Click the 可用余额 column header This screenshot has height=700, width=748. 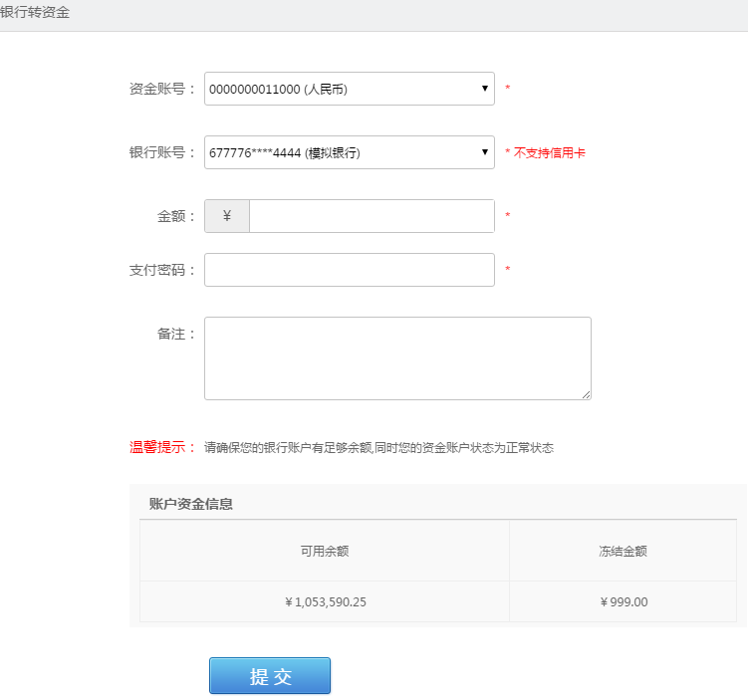point(325,551)
